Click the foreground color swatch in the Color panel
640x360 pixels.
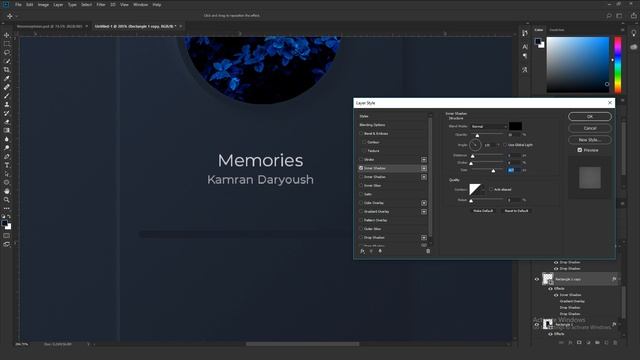[x=538, y=41]
